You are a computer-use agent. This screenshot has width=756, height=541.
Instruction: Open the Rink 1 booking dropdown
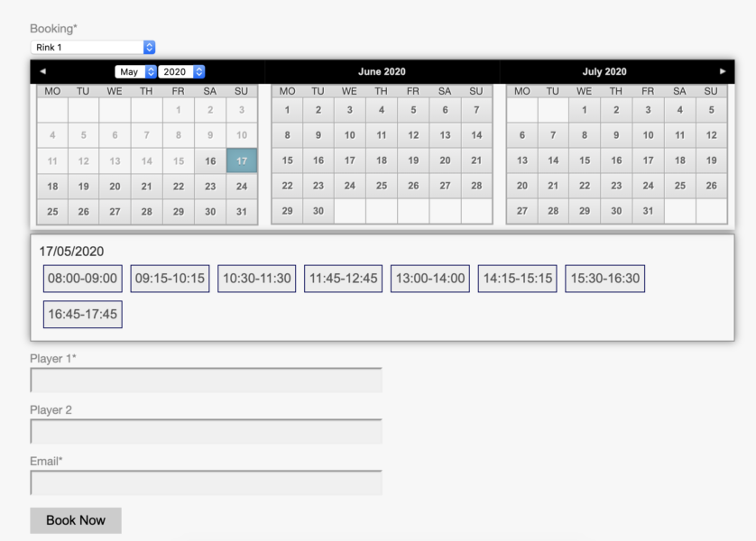coord(93,47)
